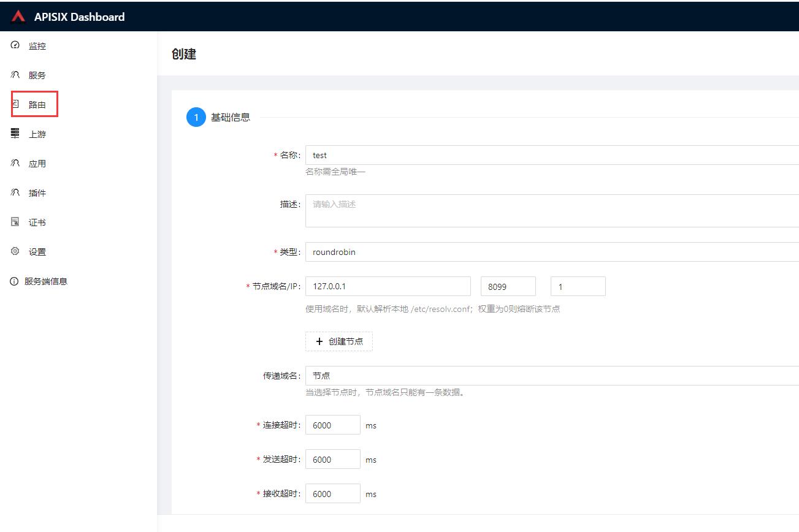The height and width of the screenshot is (532, 799).
Task: Click the 应用 sidebar icon
Action: [15, 163]
